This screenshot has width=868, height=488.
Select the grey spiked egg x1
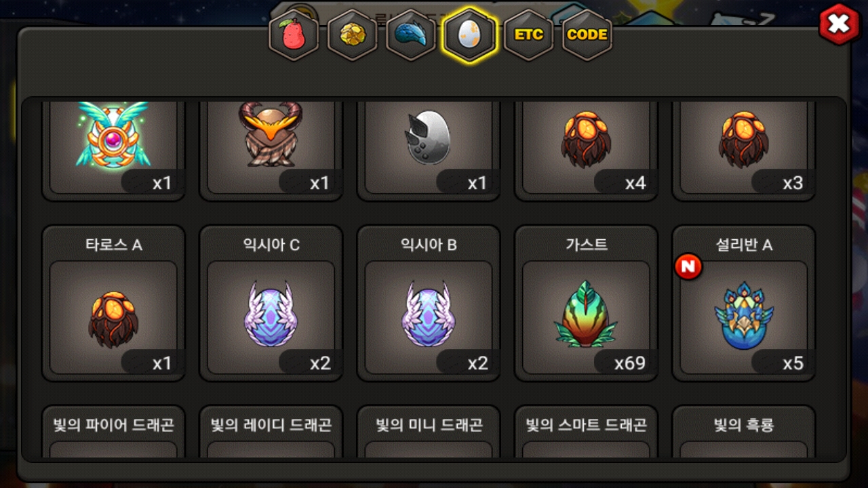click(x=429, y=150)
